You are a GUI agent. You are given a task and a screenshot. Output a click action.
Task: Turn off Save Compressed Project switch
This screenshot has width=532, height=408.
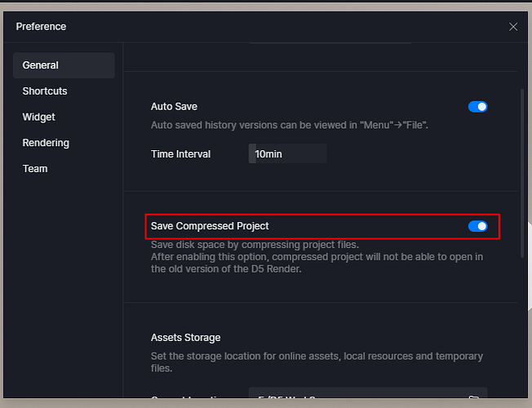click(x=477, y=226)
